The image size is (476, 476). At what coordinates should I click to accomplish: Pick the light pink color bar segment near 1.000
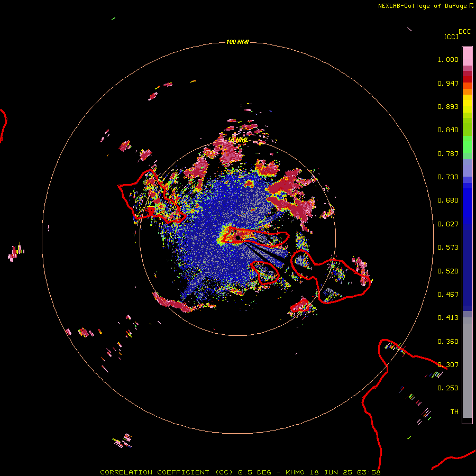(467, 57)
